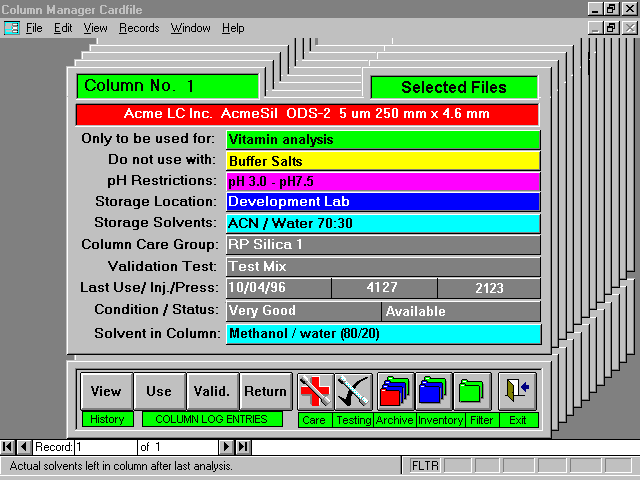Click the green Inventory label
This screenshot has height=480, width=640.
pos(440,420)
